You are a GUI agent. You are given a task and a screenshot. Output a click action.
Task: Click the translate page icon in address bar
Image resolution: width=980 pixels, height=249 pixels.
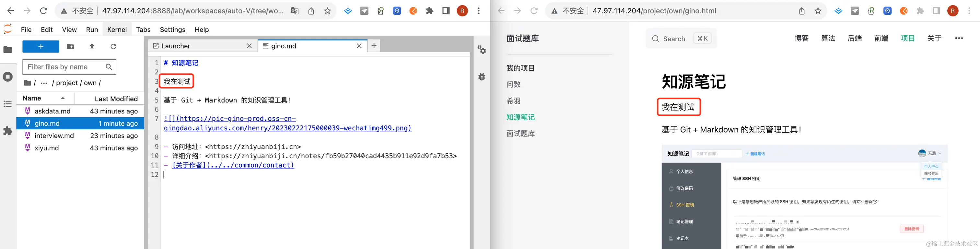(x=295, y=11)
